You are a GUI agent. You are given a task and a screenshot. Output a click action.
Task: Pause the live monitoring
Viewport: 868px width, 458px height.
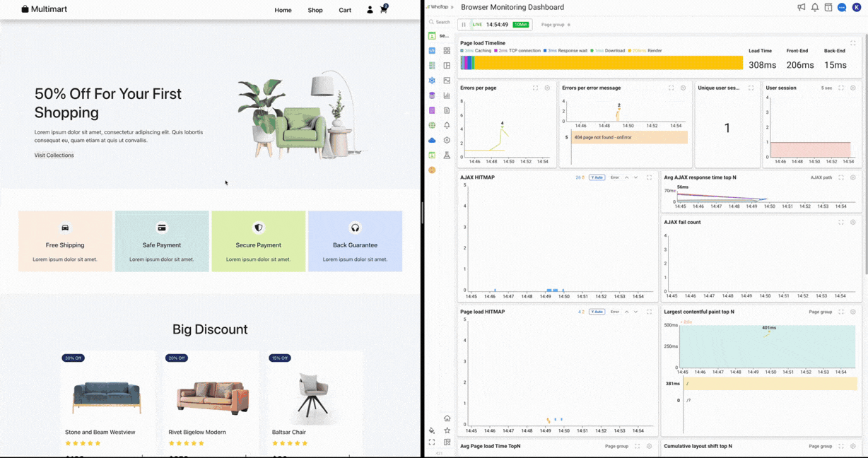click(x=464, y=25)
